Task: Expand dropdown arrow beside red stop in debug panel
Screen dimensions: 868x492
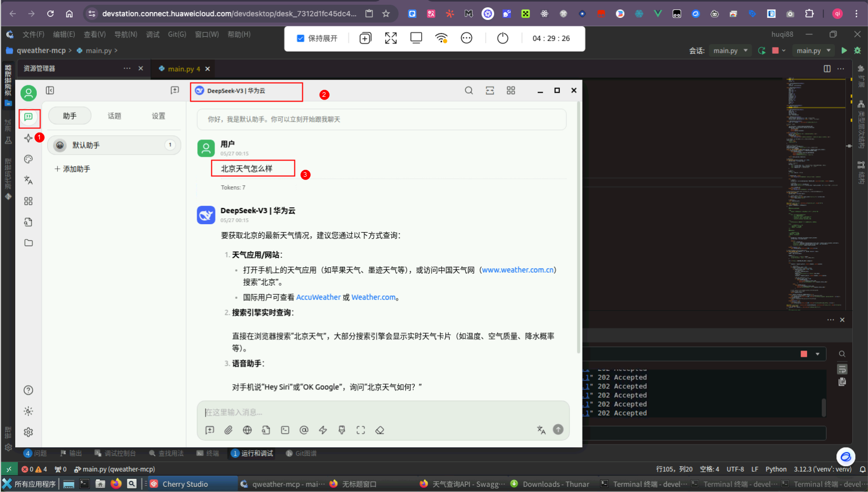Action: click(818, 354)
